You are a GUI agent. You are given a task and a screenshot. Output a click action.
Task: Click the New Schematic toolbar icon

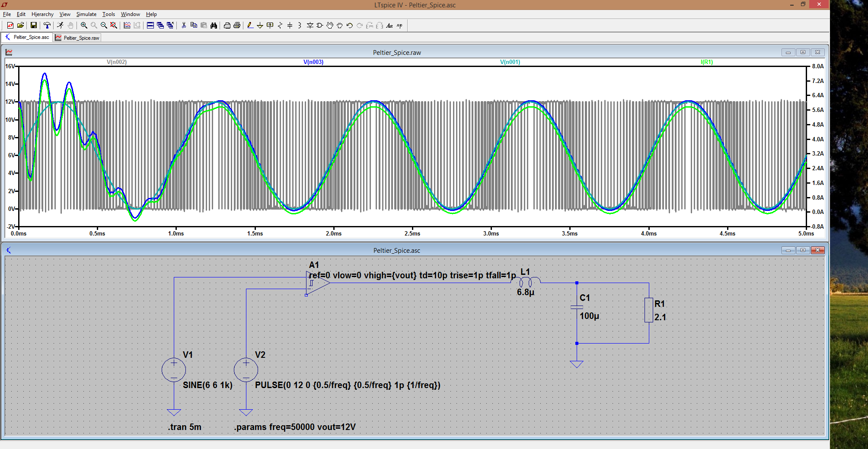[10, 25]
